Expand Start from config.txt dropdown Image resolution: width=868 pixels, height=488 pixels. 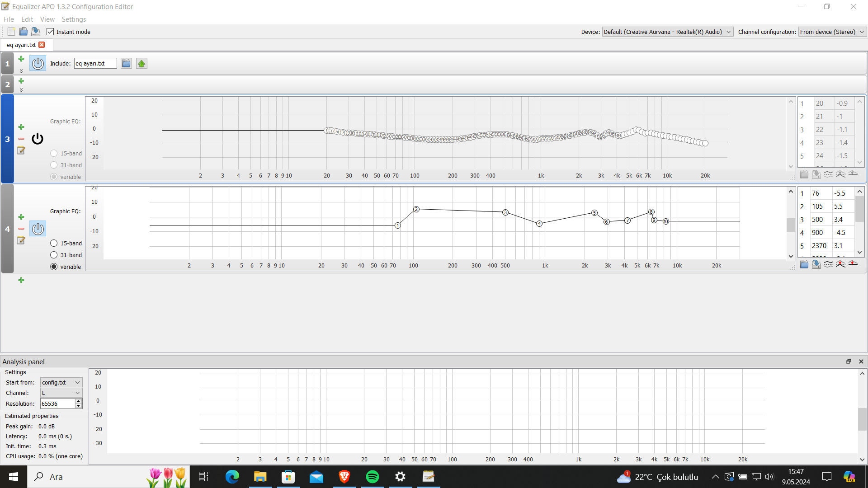click(x=61, y=382)
